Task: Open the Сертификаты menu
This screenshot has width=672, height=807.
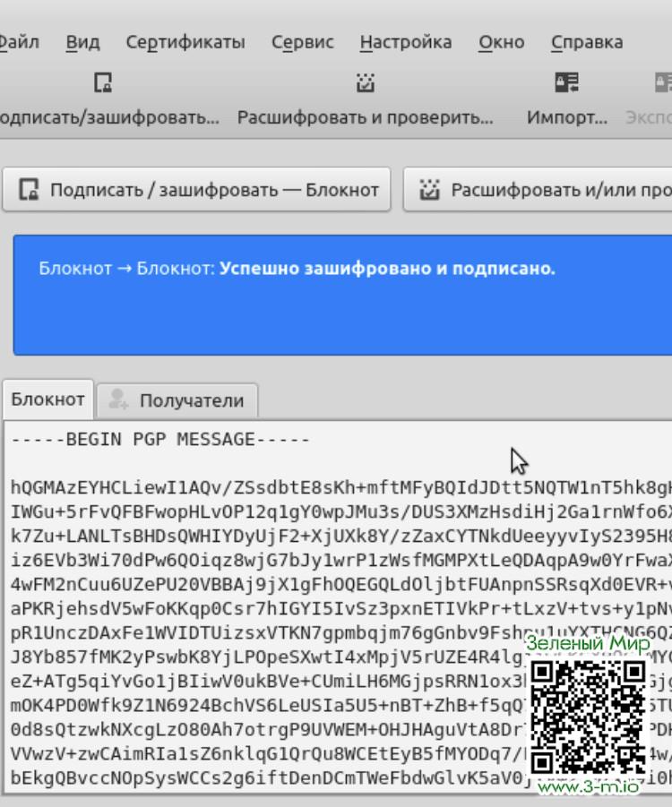Action: click(185, 42)
